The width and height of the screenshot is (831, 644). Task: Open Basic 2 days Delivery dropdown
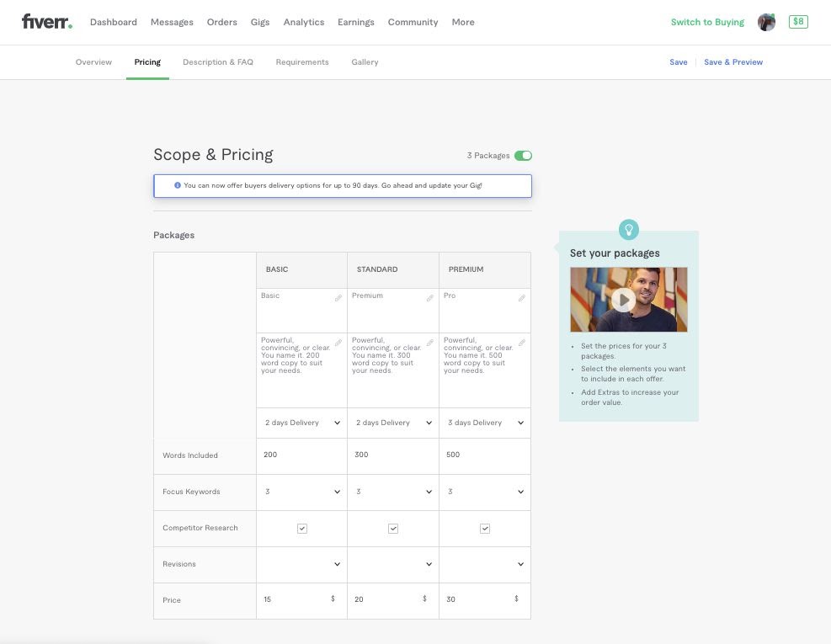302,423
